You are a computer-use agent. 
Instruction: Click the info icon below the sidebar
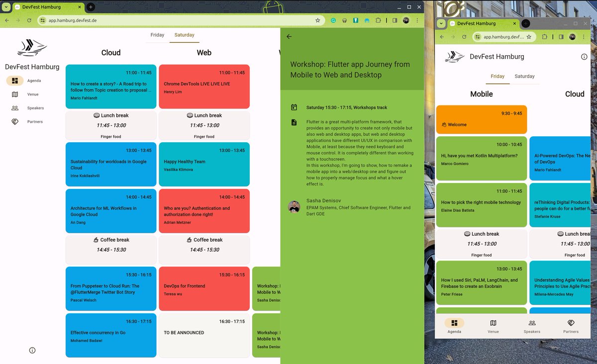pos(32,350)
